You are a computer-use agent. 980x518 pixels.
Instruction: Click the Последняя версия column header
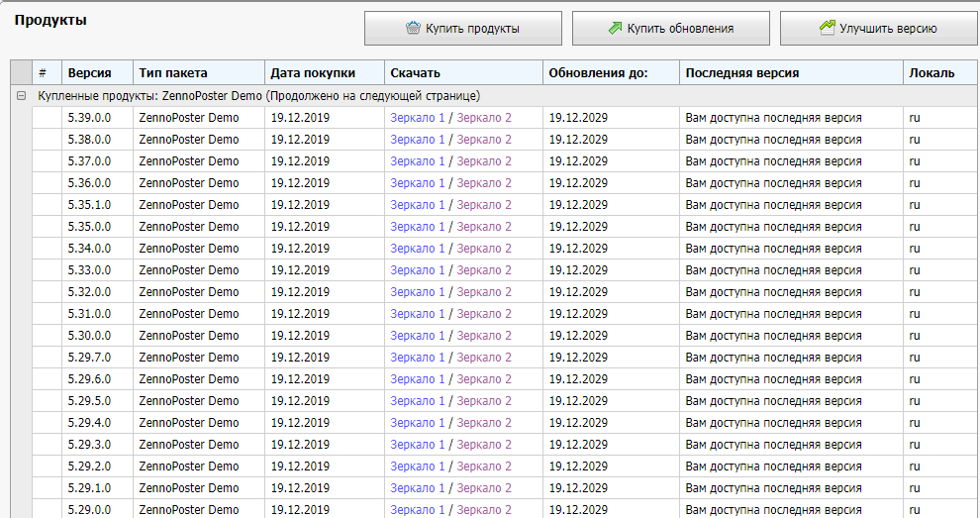coord(791,72)
